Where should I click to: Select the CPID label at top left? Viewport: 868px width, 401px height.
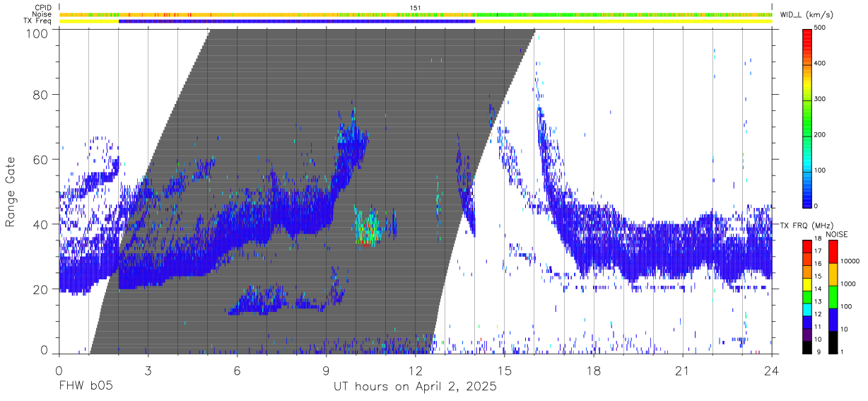click(42, 8)
